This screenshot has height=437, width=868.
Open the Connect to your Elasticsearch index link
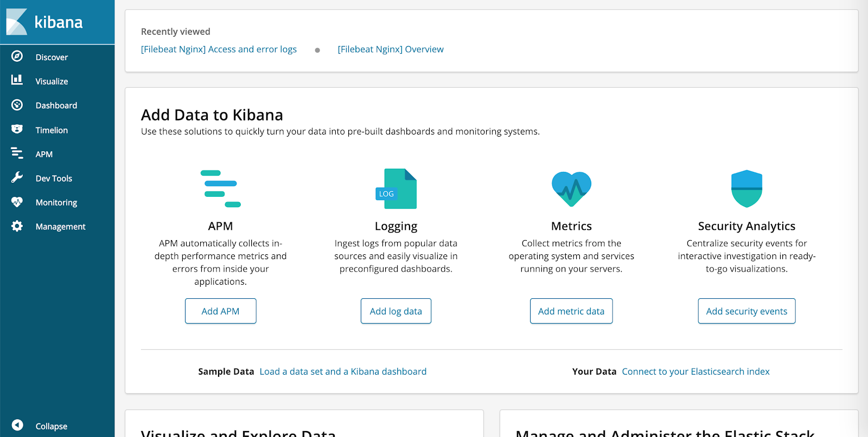(696, 371)
